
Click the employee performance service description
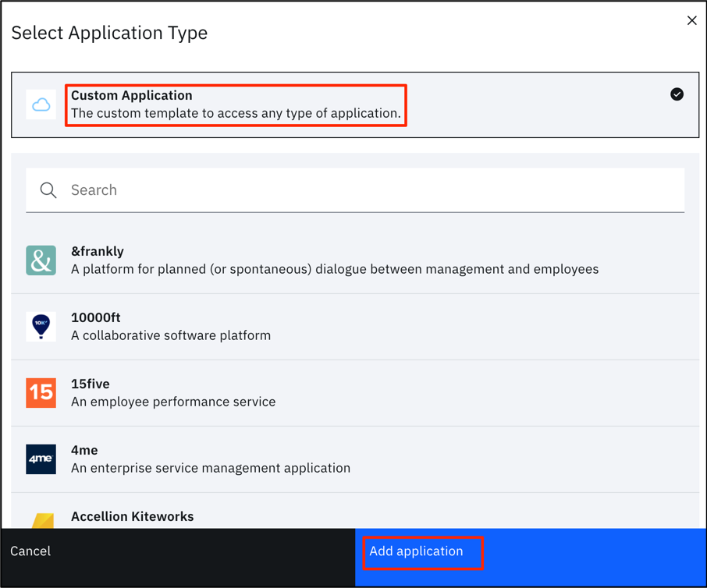pyautogui.click(x=173, y=402)
